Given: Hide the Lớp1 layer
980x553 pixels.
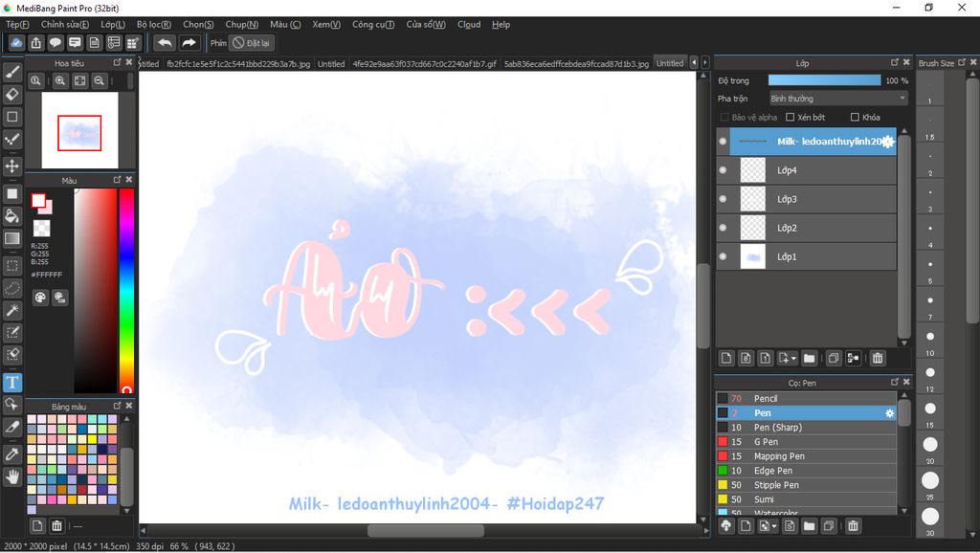Looking at the screenshot, I should point(723,256).
